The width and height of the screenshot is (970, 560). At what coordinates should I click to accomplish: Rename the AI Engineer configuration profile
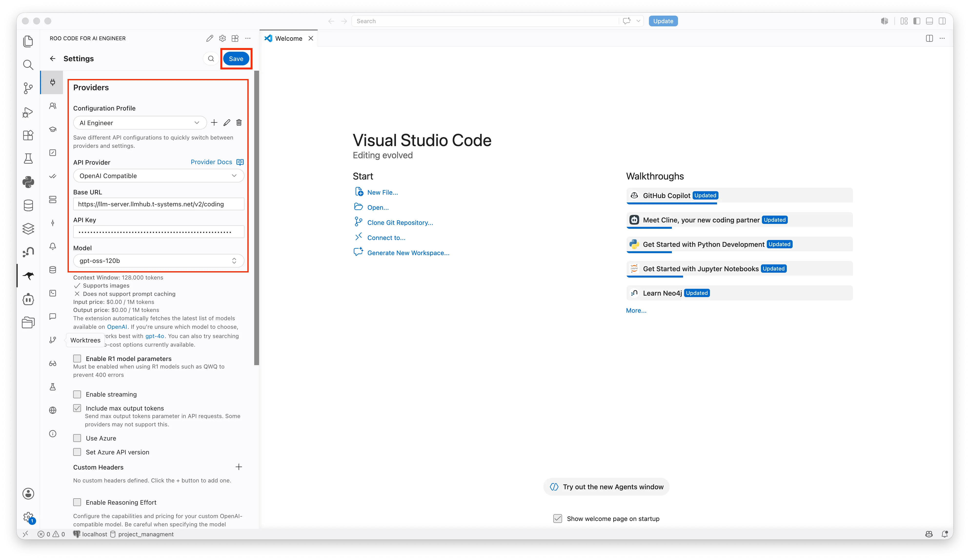227,123
